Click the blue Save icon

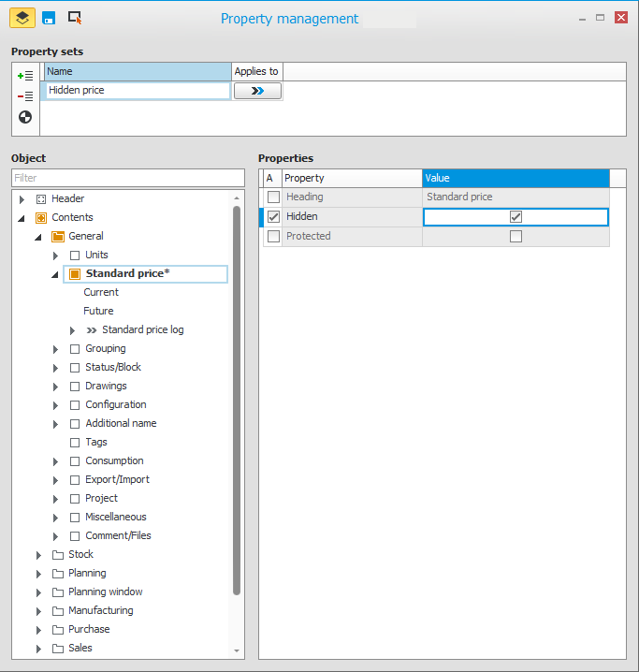(x=49, y=18)
